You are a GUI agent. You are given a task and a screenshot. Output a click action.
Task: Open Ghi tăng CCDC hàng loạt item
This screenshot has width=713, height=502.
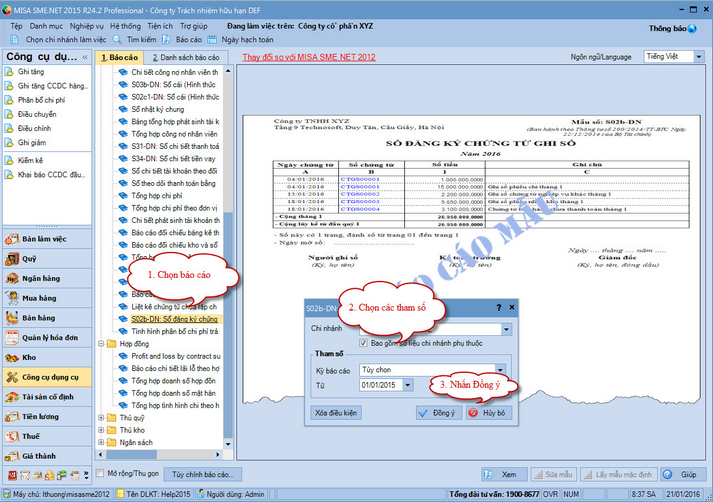click(x=46, y=86)
